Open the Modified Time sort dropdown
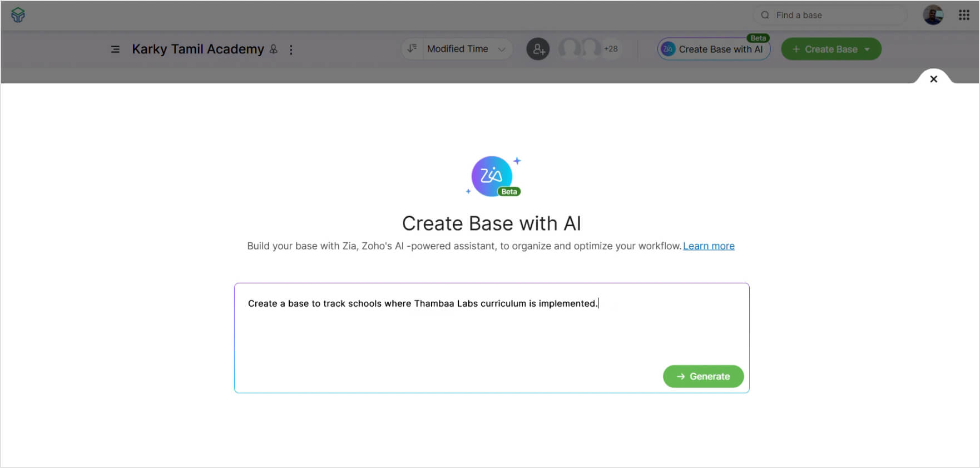Image resolution: width=980 pixels, height=469 pixels. (467, 49)
